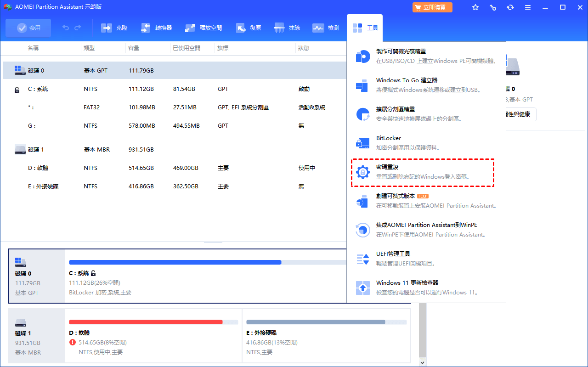
Task: Select the G: partition row
Action: tap(175, 126)
